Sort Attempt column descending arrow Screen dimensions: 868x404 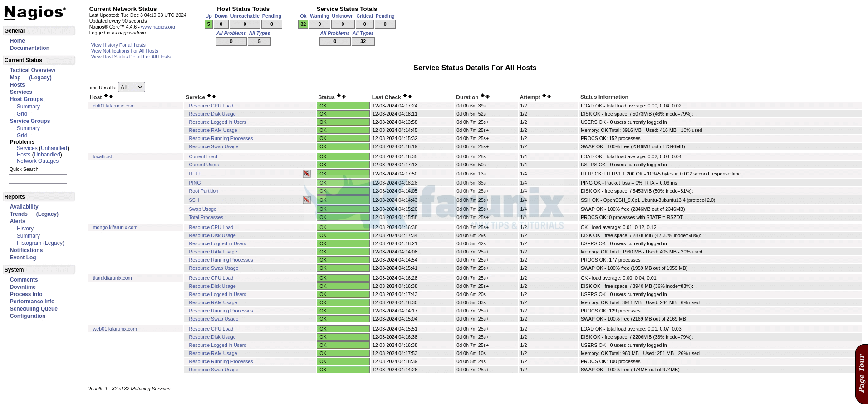click(549, 96)
